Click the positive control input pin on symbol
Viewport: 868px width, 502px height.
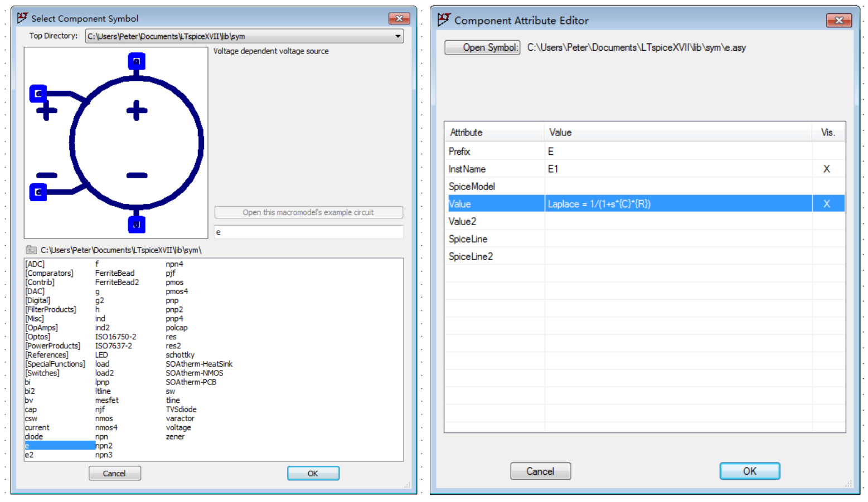38,94
